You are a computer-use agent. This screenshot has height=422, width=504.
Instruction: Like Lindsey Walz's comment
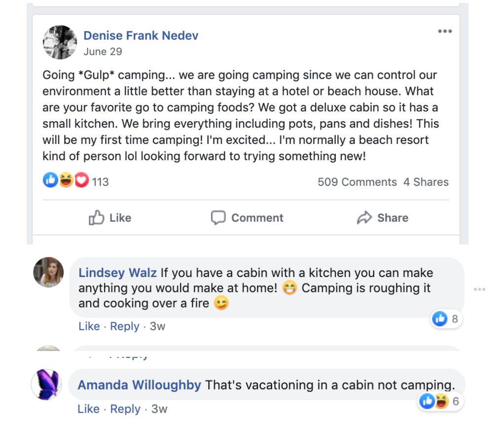[x=89, y=326]
